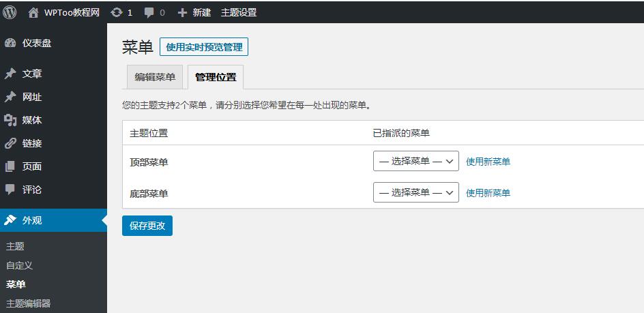
Task: Select the 管理位置 tab
Action: coord(216,77)
